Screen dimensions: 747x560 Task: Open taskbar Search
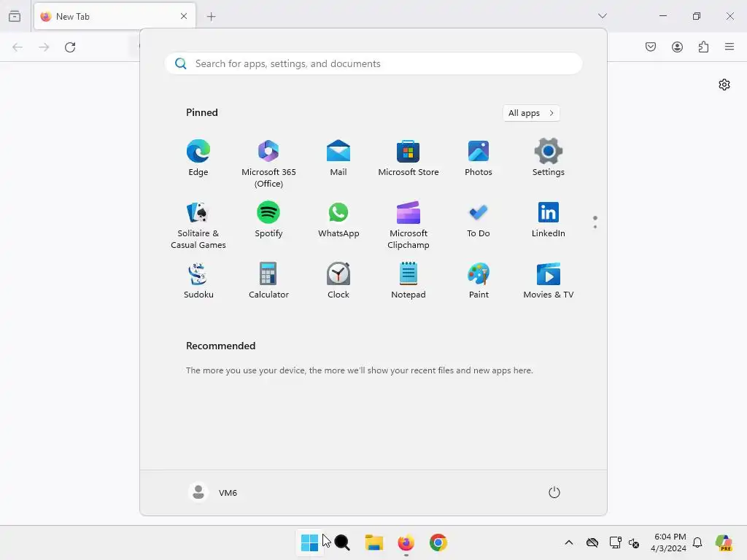pyautogui.click(x=342, y=542)
